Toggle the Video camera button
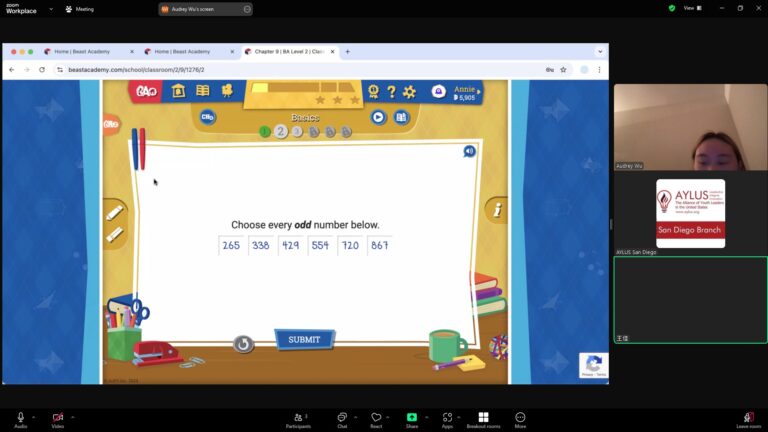768x432 pixels. tap(58, 420)
